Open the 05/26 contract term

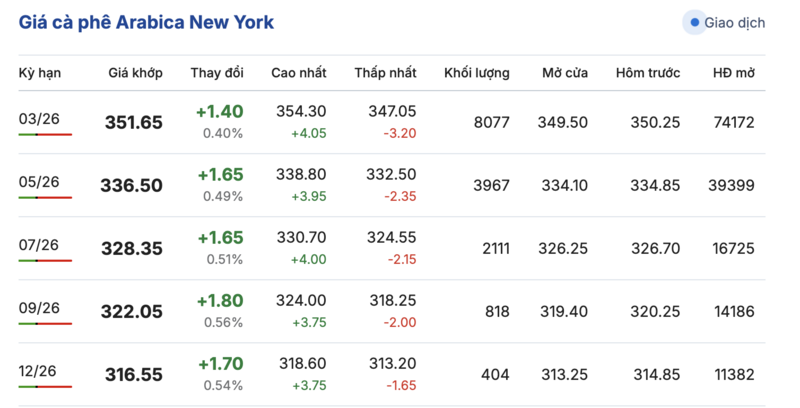[x=39, y=182]
